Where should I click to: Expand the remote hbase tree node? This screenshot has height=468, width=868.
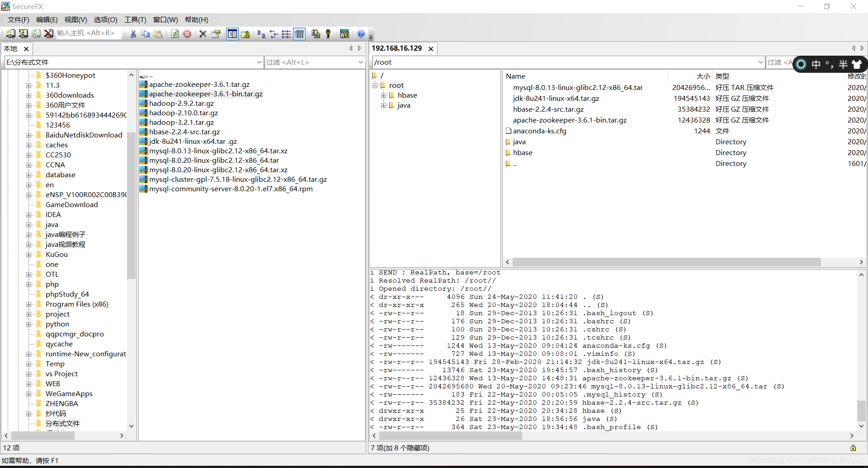(383, 95)
